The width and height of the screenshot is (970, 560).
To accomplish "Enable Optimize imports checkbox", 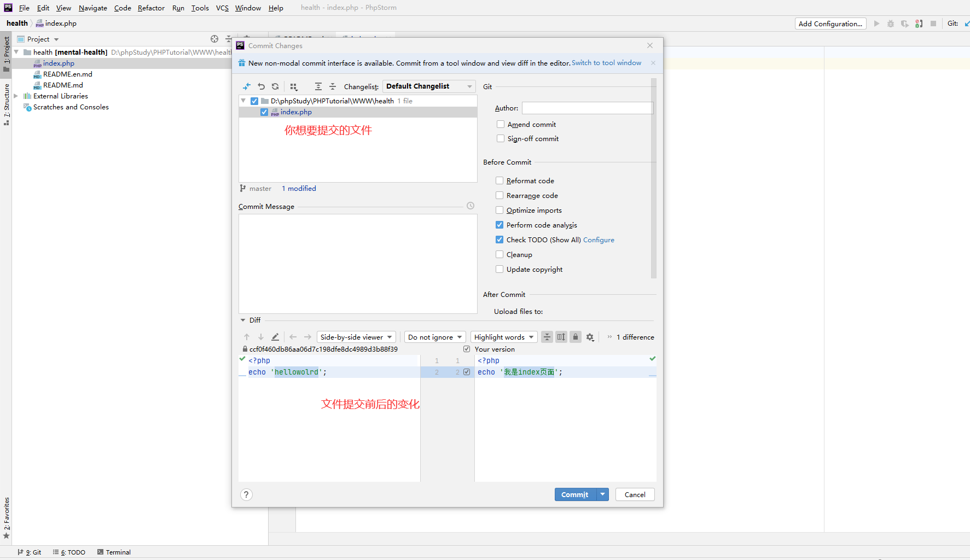I will 499,210.
